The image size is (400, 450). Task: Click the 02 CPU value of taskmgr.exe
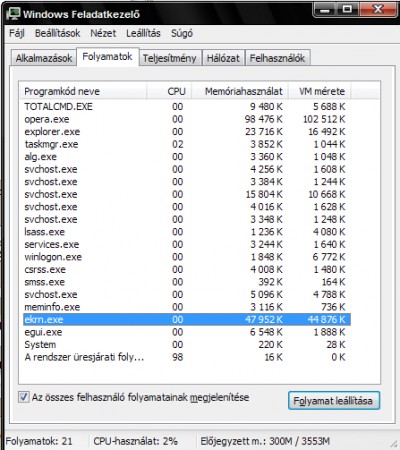pyautogui.click(x=178, y=144)
